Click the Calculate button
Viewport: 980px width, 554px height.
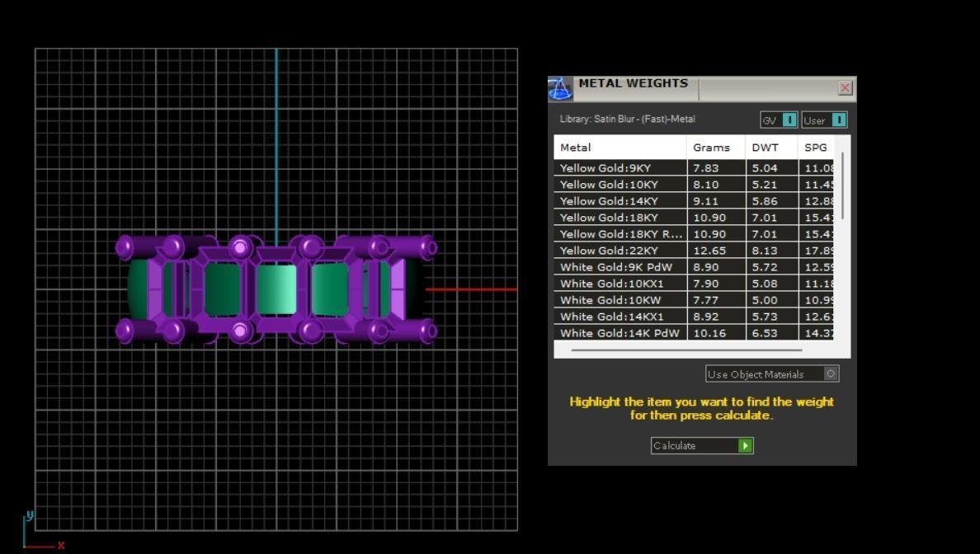702,445
